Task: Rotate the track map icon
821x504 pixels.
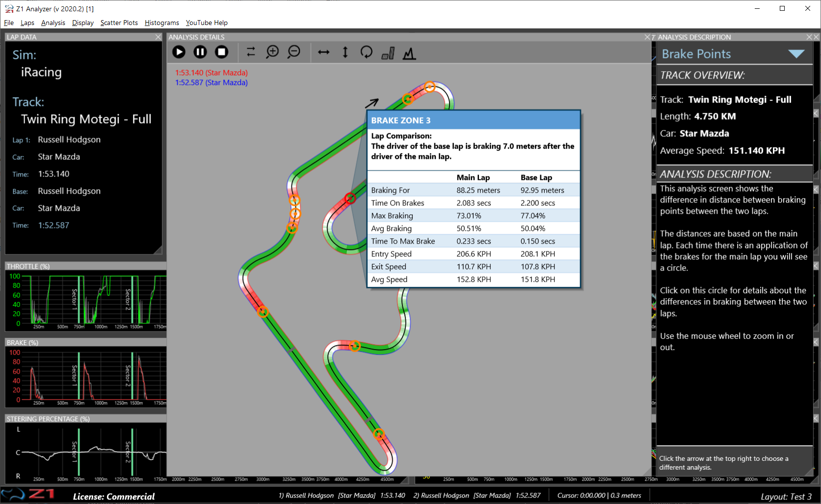Action: click(367, 52)
